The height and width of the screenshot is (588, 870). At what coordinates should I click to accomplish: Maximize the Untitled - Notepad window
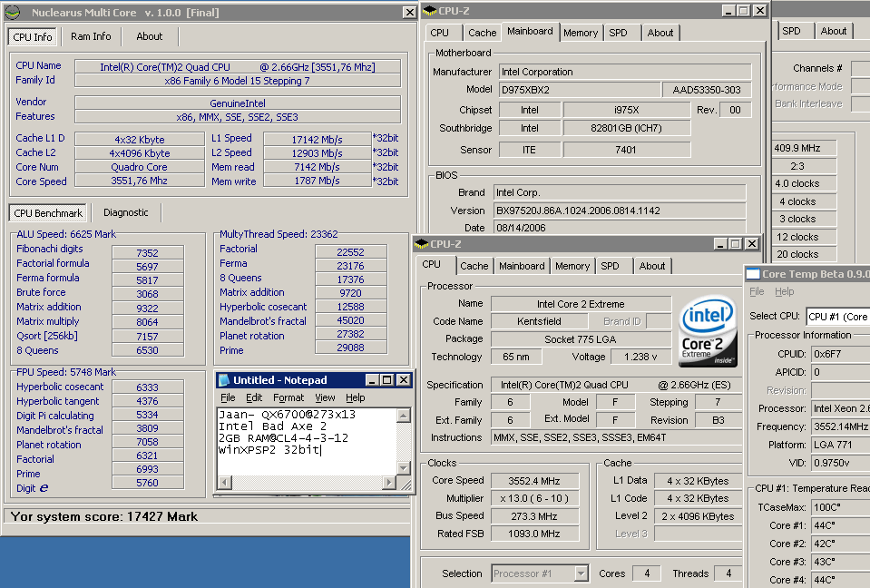coord(386,380)
